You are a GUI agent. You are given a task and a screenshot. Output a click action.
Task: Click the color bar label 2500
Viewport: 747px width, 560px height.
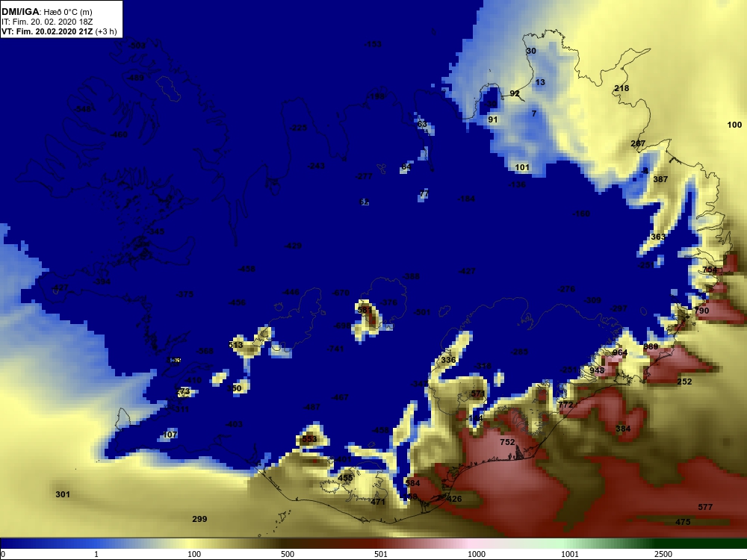[663, 554]
